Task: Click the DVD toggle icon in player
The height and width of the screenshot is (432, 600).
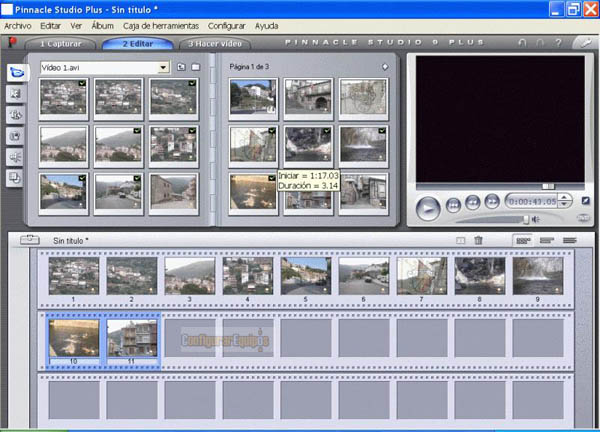Action: tap(583, 218)
